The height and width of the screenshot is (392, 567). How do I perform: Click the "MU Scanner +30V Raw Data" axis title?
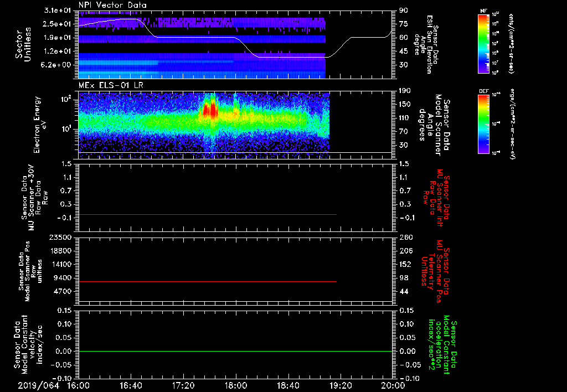35,198
